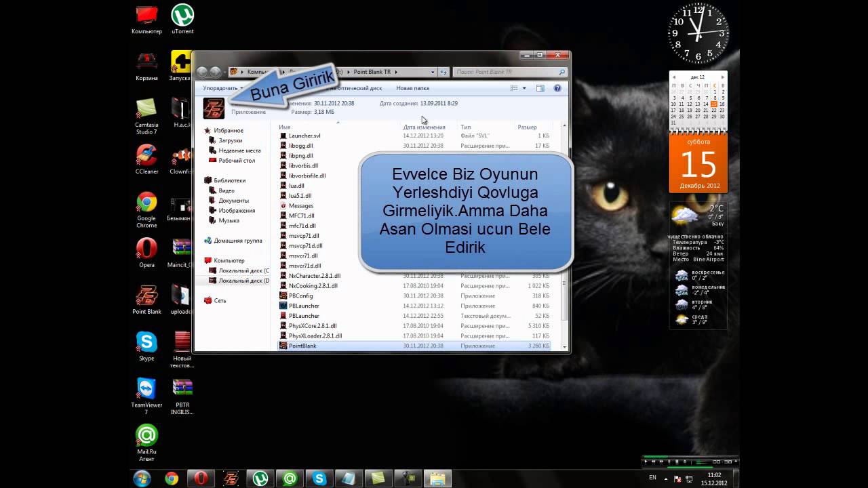Click the EN language indicator in the tray

pos(652,478)
